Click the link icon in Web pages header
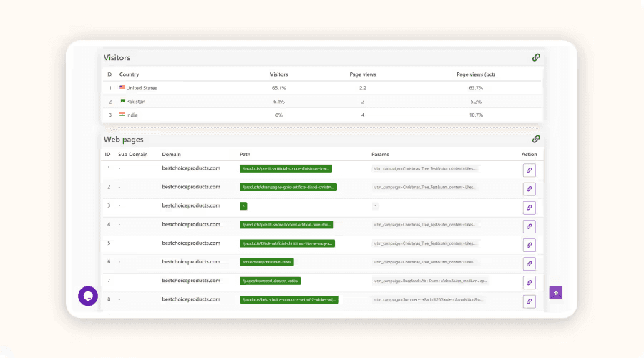The height and width of the screenshot is (358, 644). coord(535,139)
